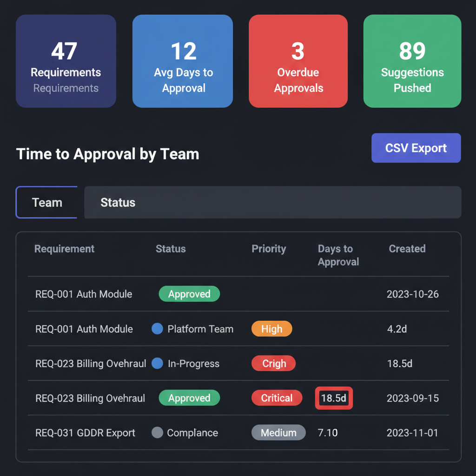Select REQ-001 Auth Module in the 2023-10-26 row
Viewport: 476px width, 476px height.
coord(84,294)
